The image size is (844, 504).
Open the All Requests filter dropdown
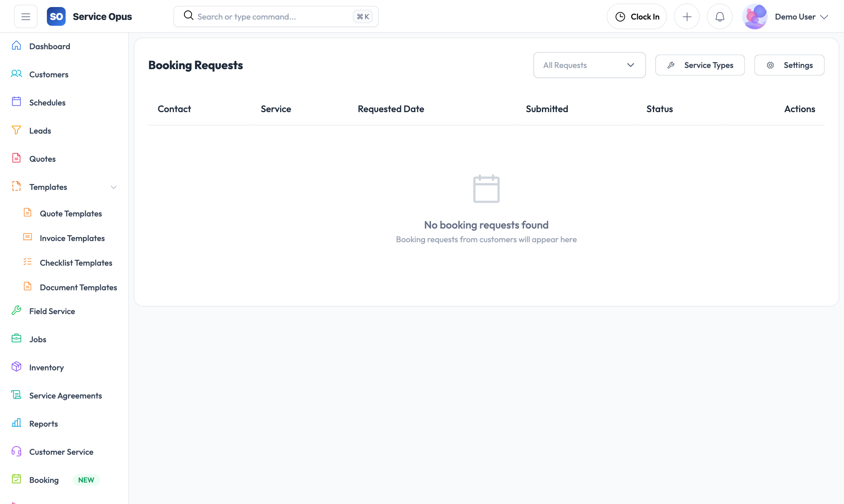589,65
